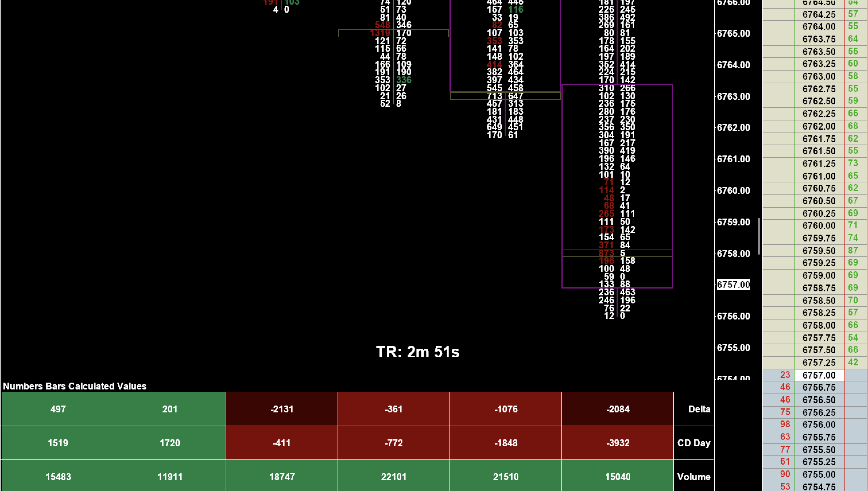The image size is (868, 491).
Task: Click bid size 98 at 6756.00
Action: pyautogui.click(x=785, y=424)
